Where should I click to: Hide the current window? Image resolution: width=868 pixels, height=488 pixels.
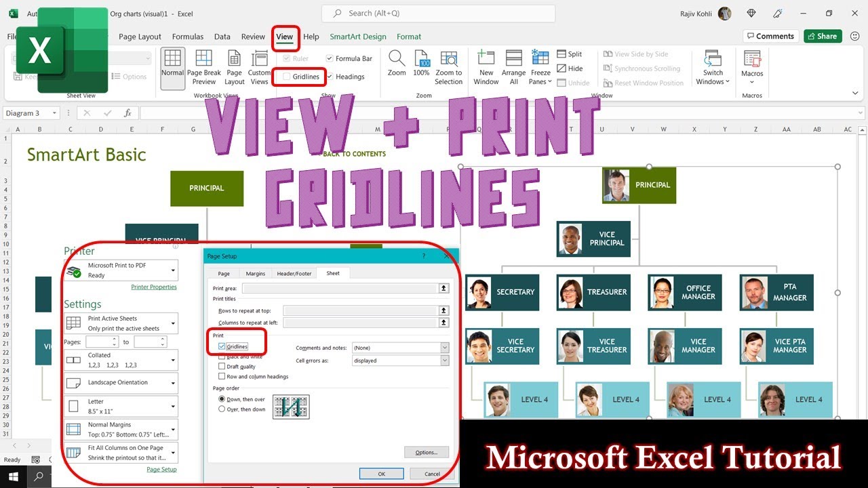click(570, 68)
